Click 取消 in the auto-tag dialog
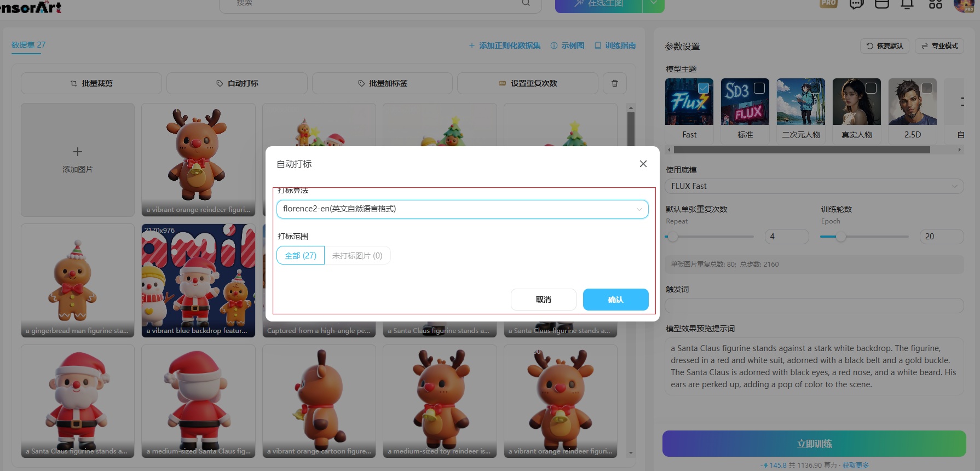The width and height of the screenshot is (980, 471). pyautogui.click(x=544, y=300)
